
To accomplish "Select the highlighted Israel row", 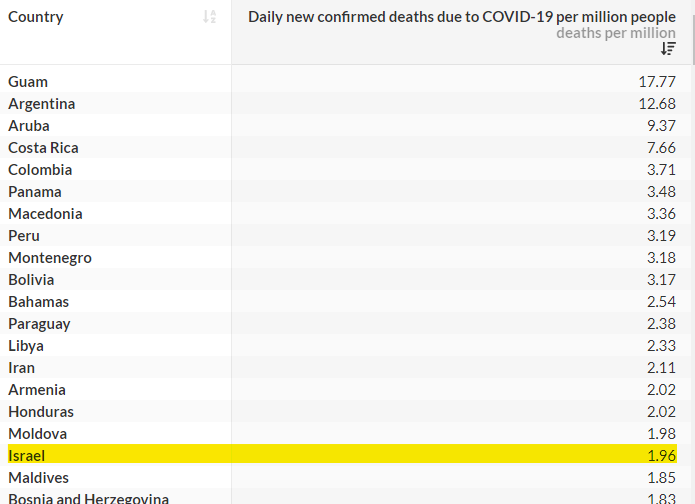I will pyautogui.click(x=342, y=455).
